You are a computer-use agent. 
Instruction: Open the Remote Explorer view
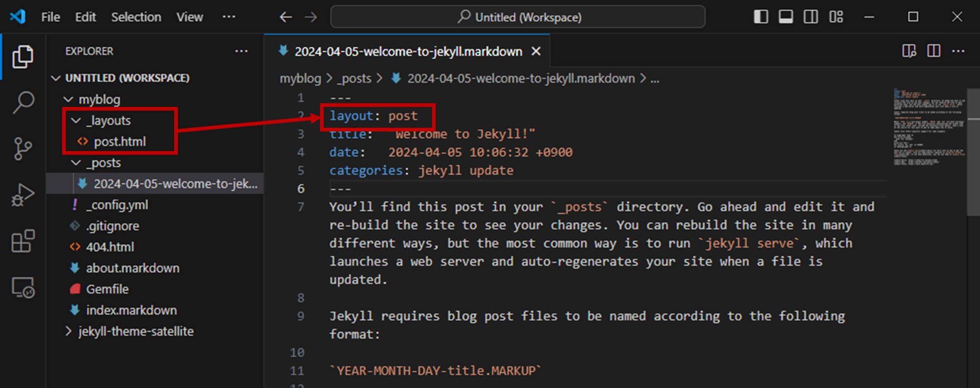click(23, 287)
